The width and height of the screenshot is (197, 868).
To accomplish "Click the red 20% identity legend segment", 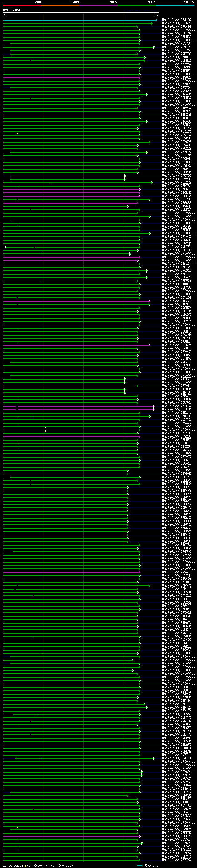I will (x=22, y=6).
